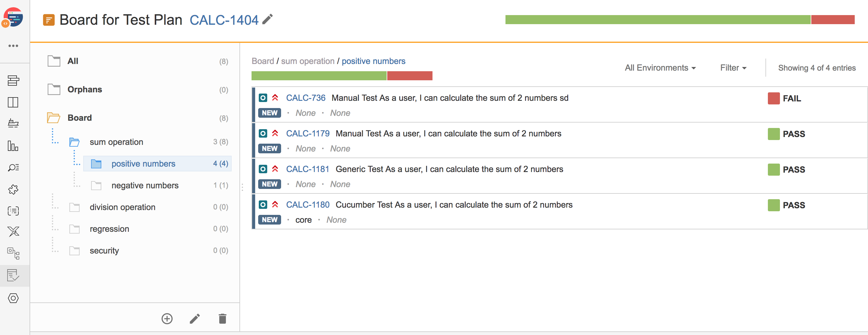868x335 pixels.
Task: Select the Orphans folder
Action: 84,89
